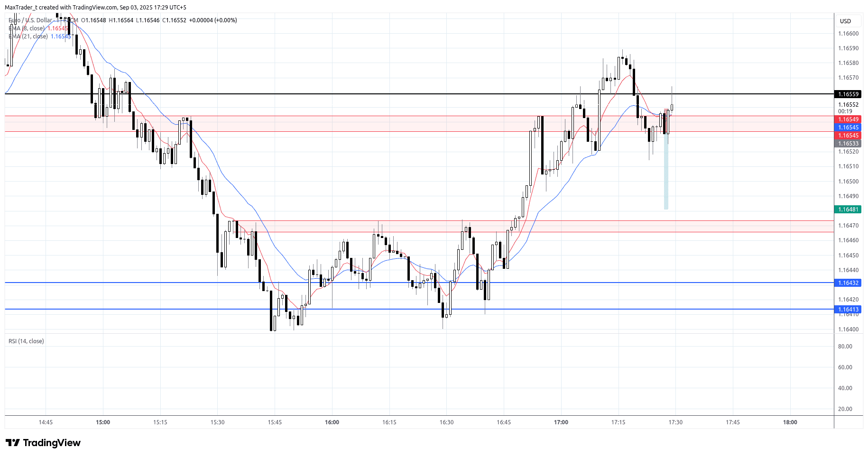Viewport: 868px width, 457px height.
Task: Click the red 1.16549 price label
Action: (x=848, y=119)
